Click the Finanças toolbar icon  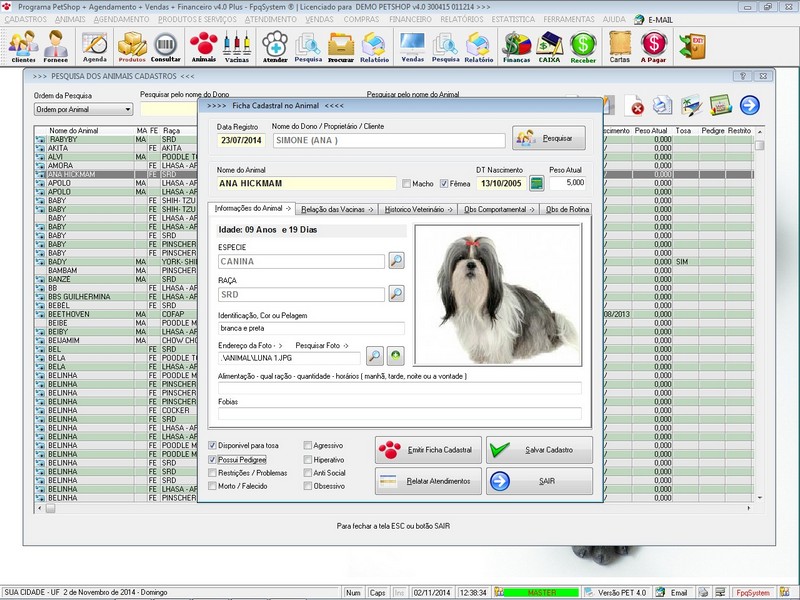tap(516, 46)
